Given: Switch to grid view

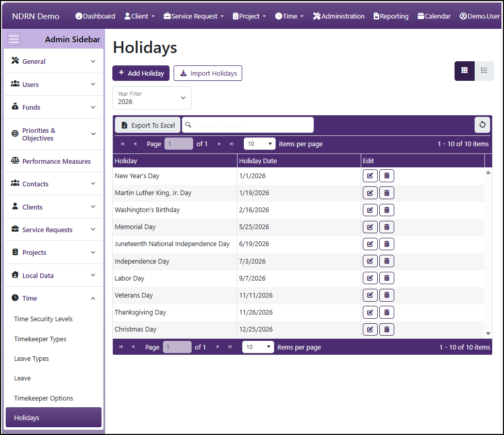Looking at the screenshot, I should (464, 71).
